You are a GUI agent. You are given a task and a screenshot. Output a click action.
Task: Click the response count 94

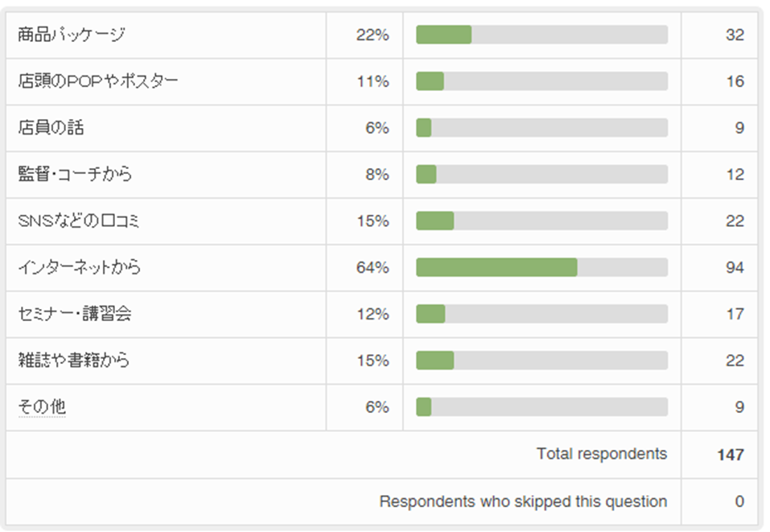point(734,267)
